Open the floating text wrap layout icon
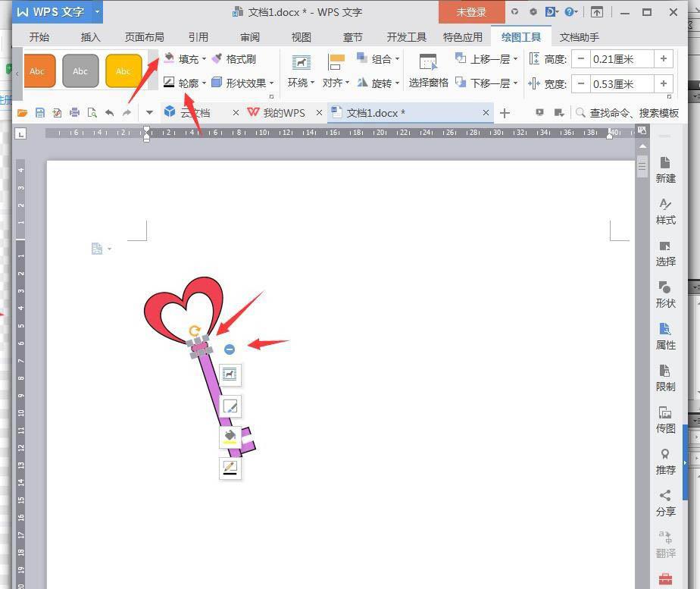The width and height of the screenshot is (700, 589). [x=230, y=374]
